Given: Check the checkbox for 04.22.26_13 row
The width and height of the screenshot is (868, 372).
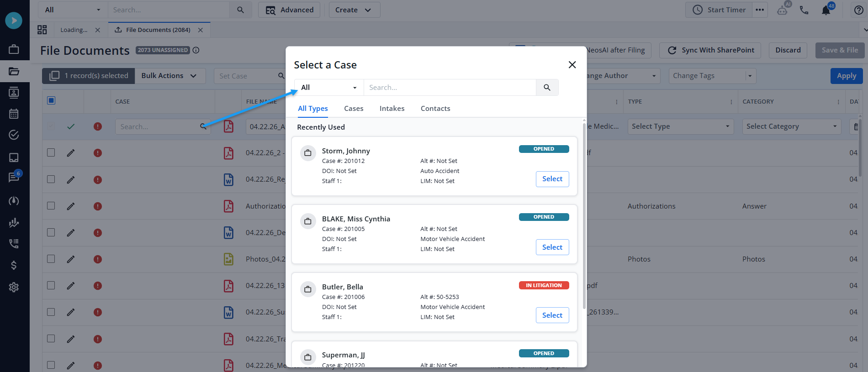Looking at the screenshot, I should pyautogui.click(x=51, y=285).
